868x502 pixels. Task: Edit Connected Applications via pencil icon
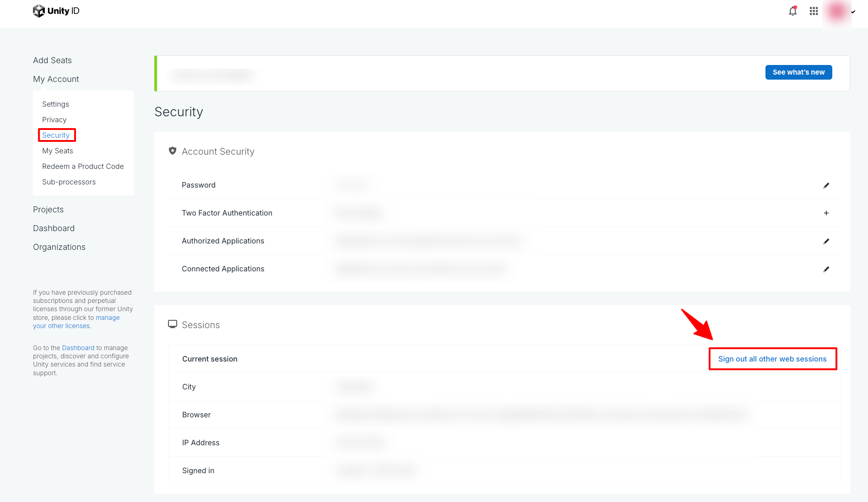point(826,269)
